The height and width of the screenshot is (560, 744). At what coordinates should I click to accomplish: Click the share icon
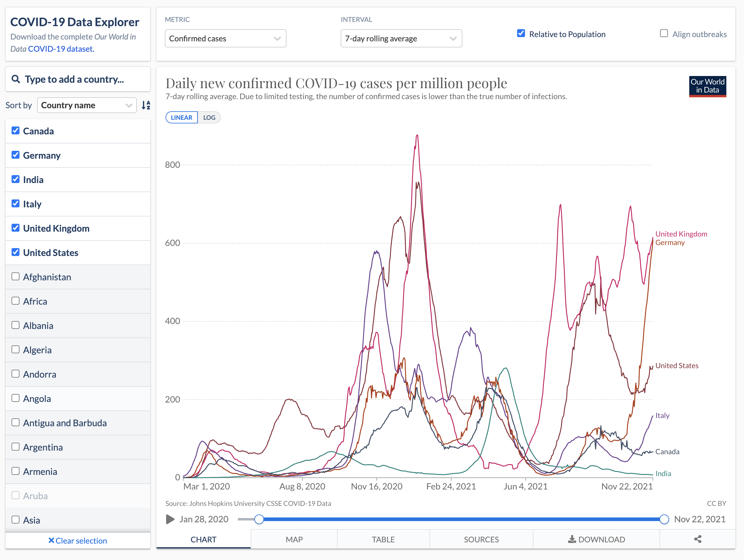click(697, 539)
